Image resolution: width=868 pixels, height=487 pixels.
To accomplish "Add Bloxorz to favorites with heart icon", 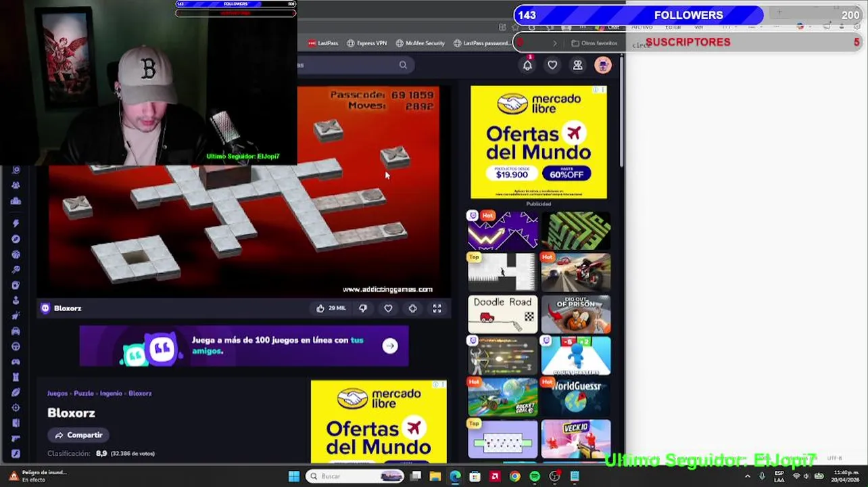I will 388,308.
